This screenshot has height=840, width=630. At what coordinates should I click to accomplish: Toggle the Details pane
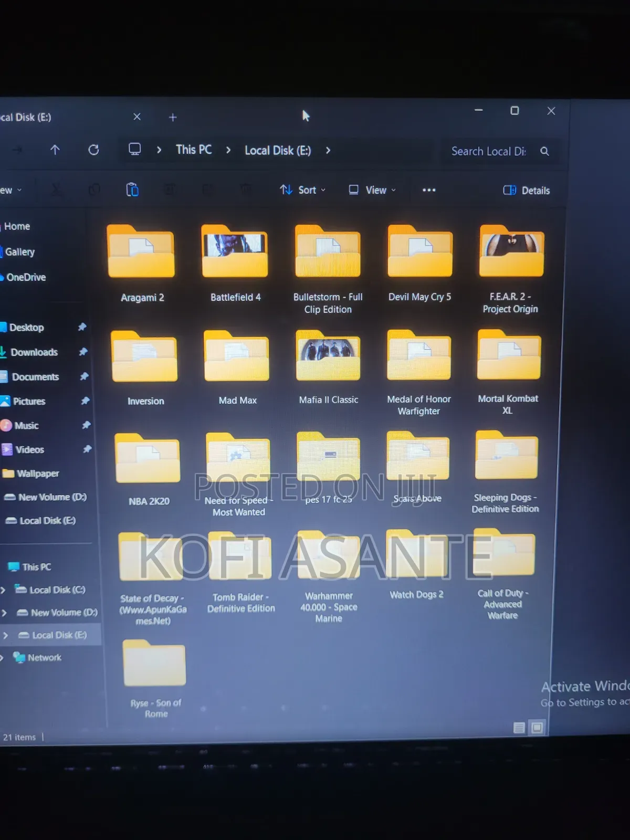(x=527, y=191)
